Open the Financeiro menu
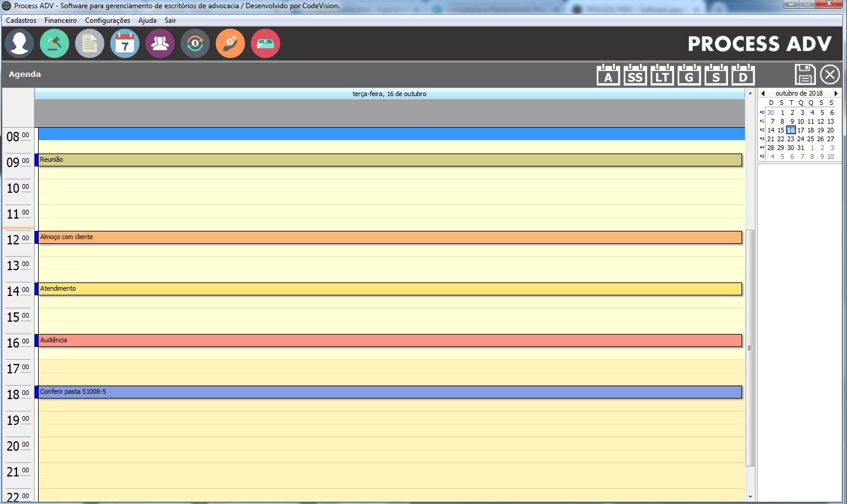The height and width of the screenshot is (504, 847). point(60,21)
